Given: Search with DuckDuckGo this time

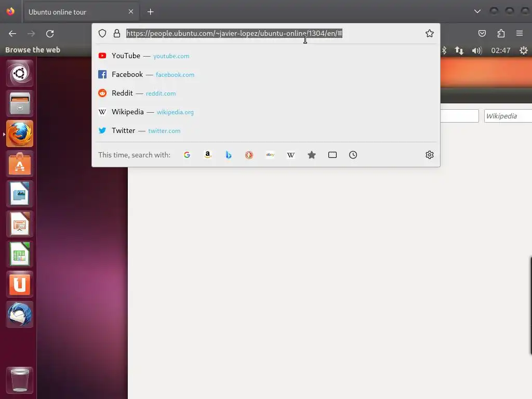Looking at the screenshot, I should (x=249, y=155).
